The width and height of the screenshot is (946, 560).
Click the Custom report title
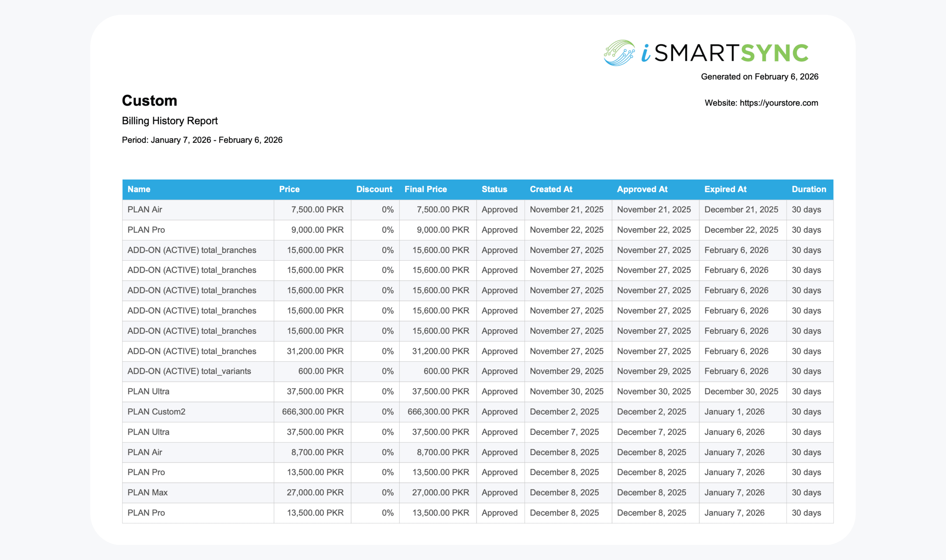click(150, 101)
